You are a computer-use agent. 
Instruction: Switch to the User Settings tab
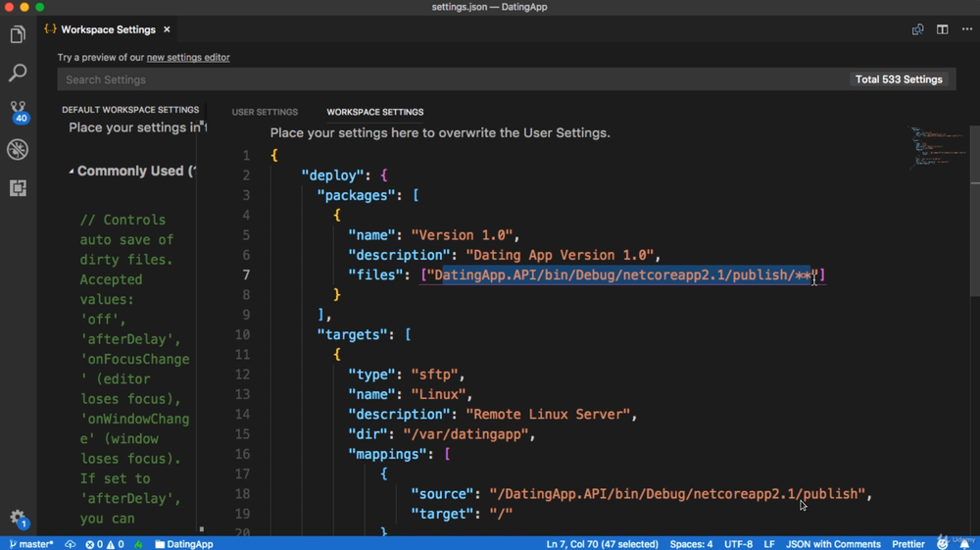pos(265,112)
